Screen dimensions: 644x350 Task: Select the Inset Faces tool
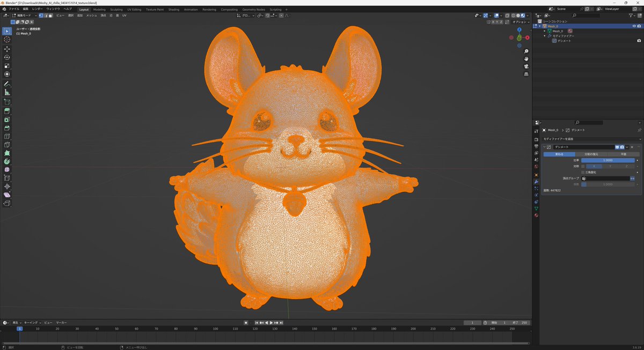(x=7, y=120)
